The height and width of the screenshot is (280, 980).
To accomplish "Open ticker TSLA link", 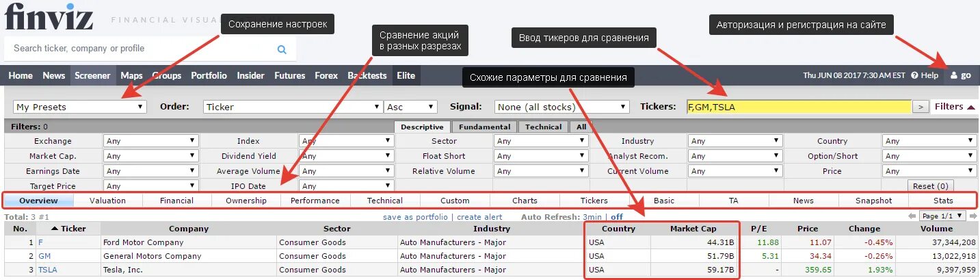I will click(x=47, y=270).
